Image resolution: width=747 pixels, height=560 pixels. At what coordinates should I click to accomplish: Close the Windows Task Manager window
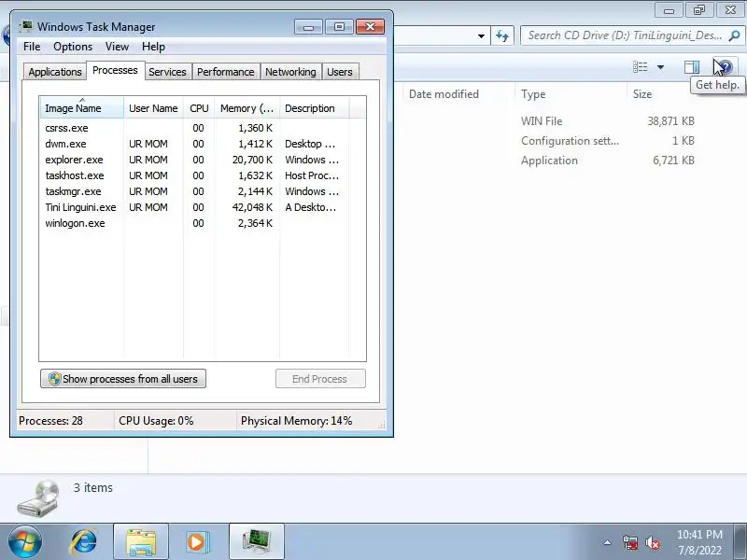click(370, 27)
